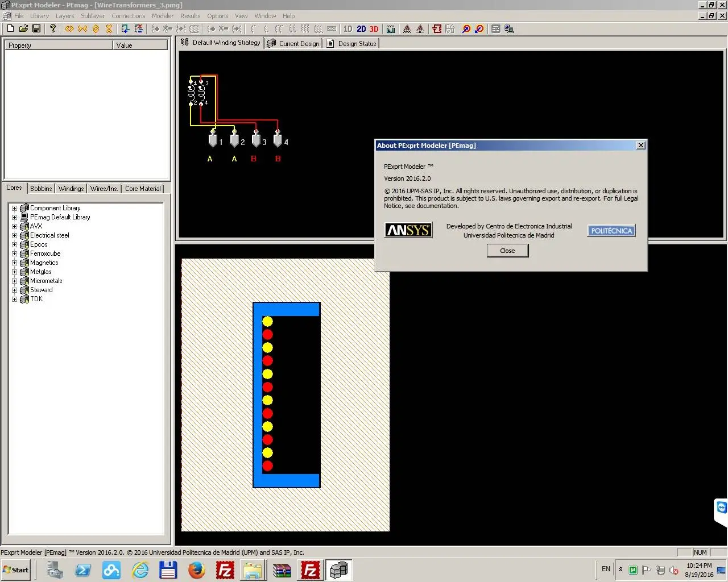Select the Steward tree item
Screen dimensions: 728x582
pyautogui.click(x=42, y=290)
